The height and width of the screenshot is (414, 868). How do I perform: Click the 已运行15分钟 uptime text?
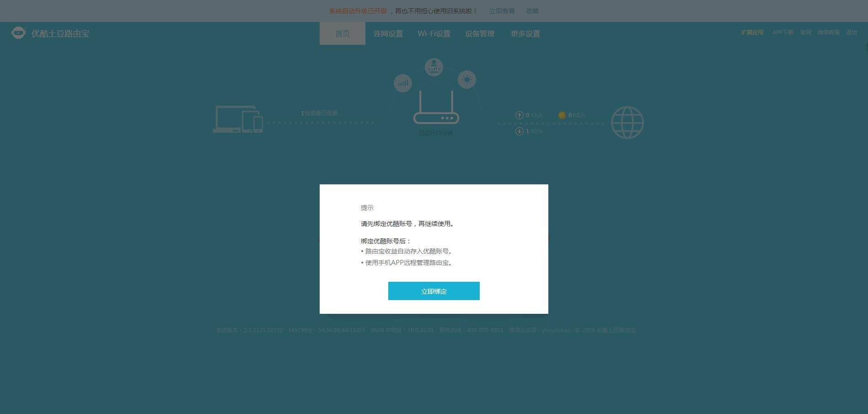point(435,133)
